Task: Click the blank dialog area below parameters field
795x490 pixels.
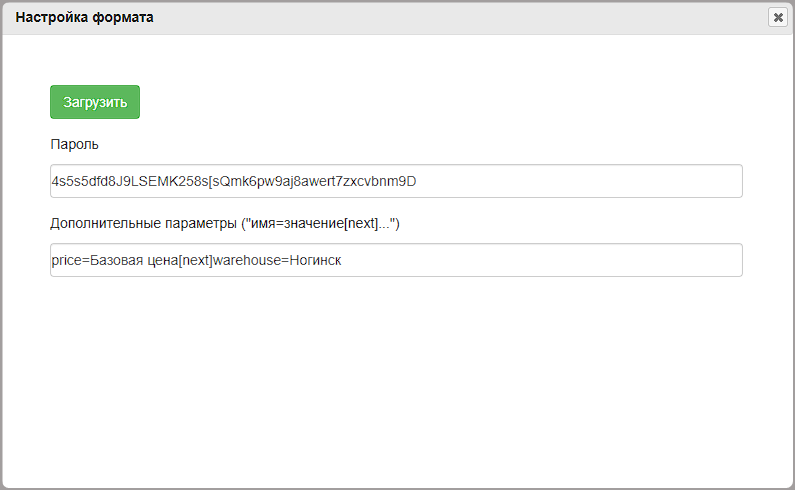Action: [x=396, y=380]
